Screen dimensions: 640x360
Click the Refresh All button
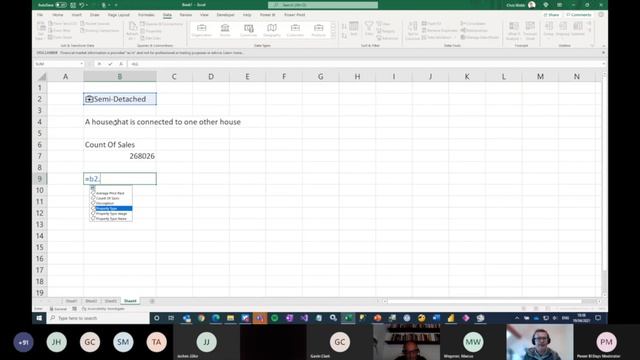(132, 31)
